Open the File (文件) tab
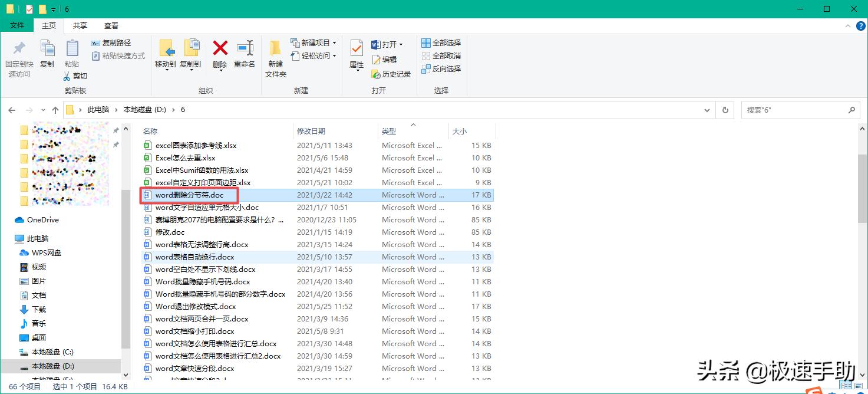This screenshot has width=868, height=394. click(x=17, y=25)
